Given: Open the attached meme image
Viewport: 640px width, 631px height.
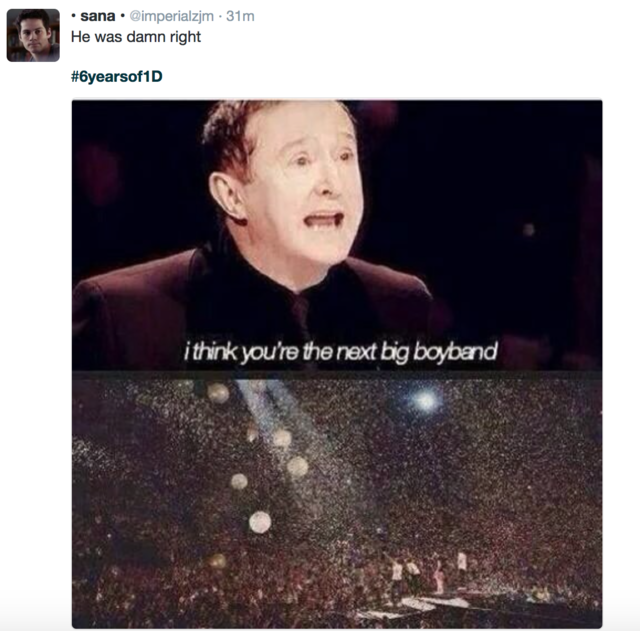Looking at the screenshot, I should click(x=337, y=364).
